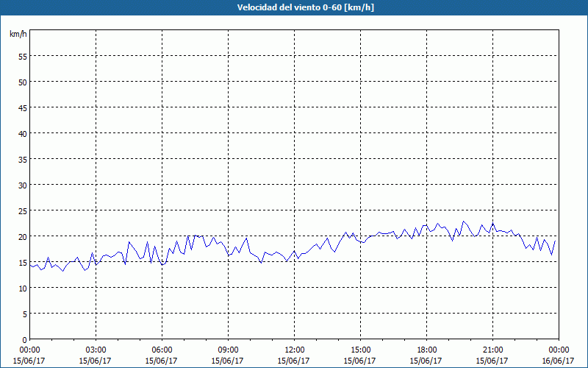
Task: Click the y-axis value 15
Action: pyautogui.click(x=23, y=263)
